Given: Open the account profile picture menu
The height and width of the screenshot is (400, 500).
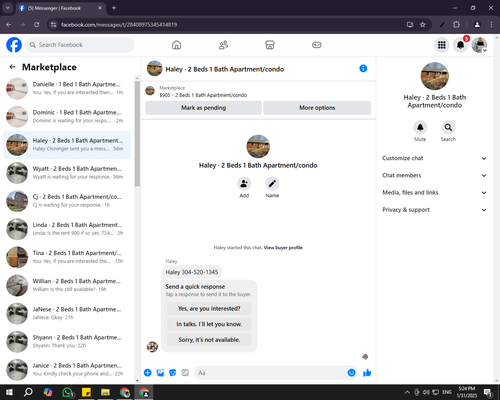Looking at the screenshot, I should point(479,45).
